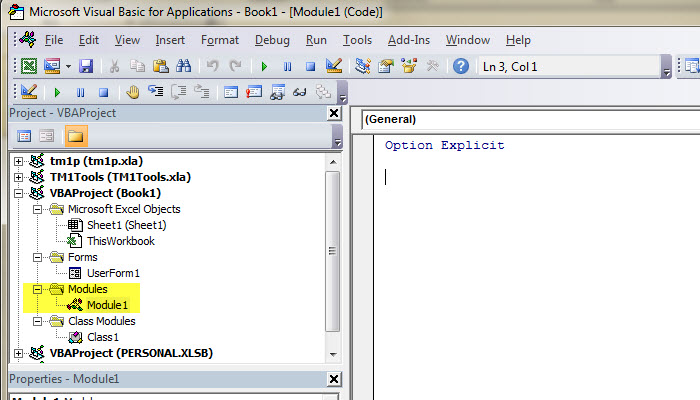Screen dimensions: 700x400
Task: Click the blue Help question mark icon
Action: pos(461,66)
